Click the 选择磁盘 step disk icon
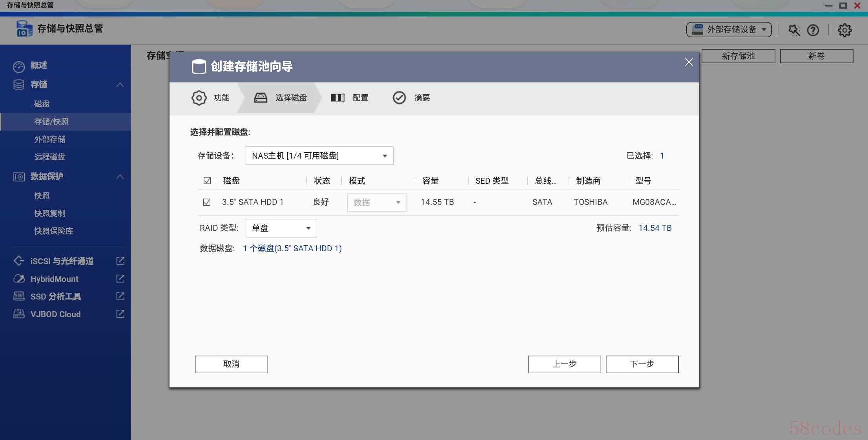The height and width of the screenshot is (440, 868). click(x=261, y=98)
